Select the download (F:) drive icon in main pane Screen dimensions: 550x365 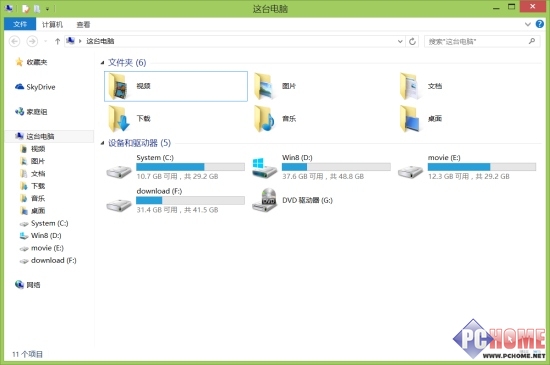click(119, 204)
